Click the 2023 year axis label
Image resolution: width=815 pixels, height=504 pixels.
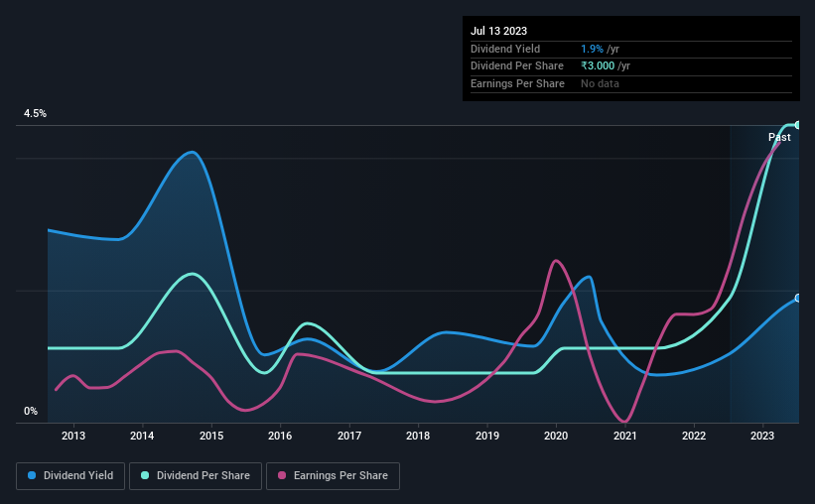(762, 436)
